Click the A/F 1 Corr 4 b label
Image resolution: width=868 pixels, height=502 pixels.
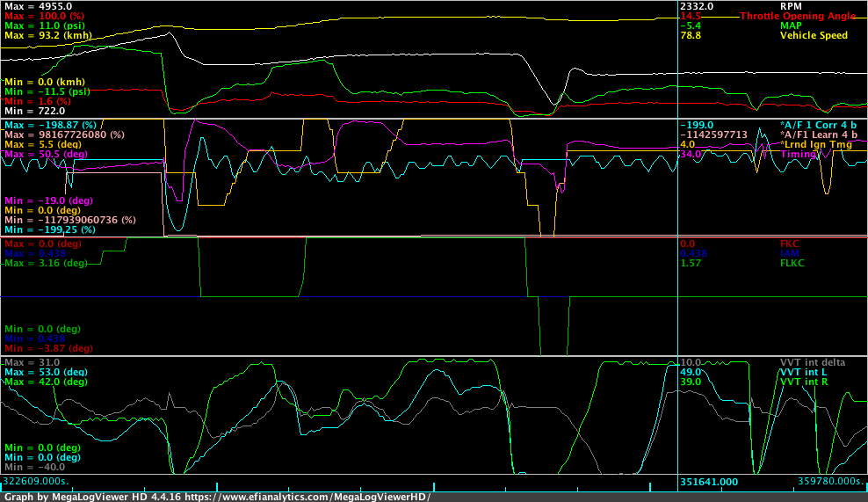[818, 125]
